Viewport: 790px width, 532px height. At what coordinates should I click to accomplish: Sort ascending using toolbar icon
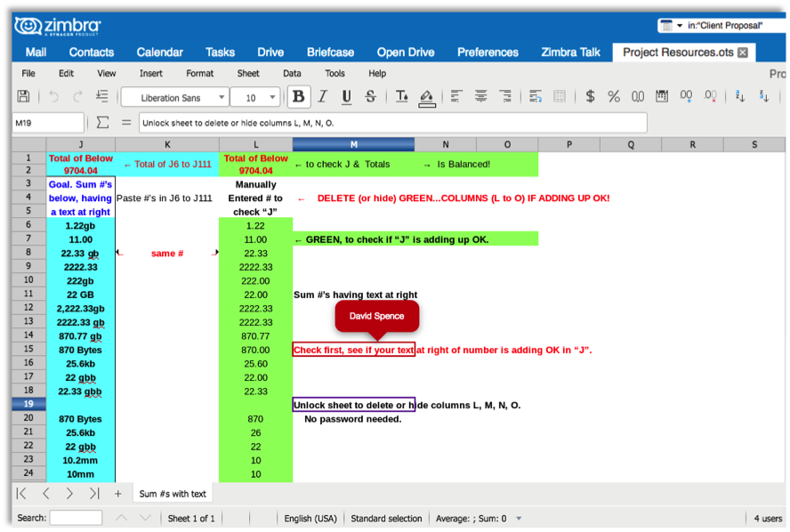click(x=740, y=96)
